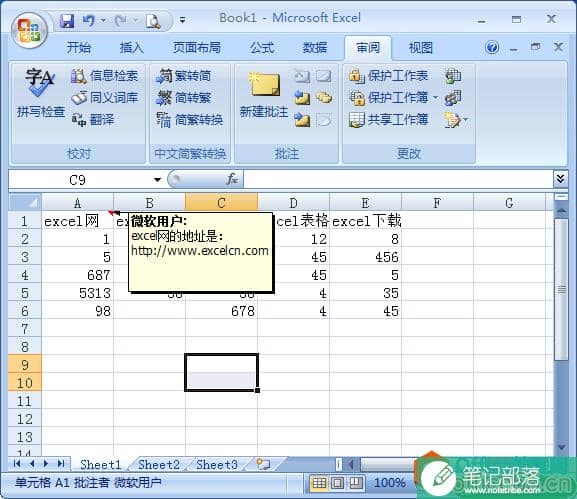Switch to the 插入 tab

[131, 48]
